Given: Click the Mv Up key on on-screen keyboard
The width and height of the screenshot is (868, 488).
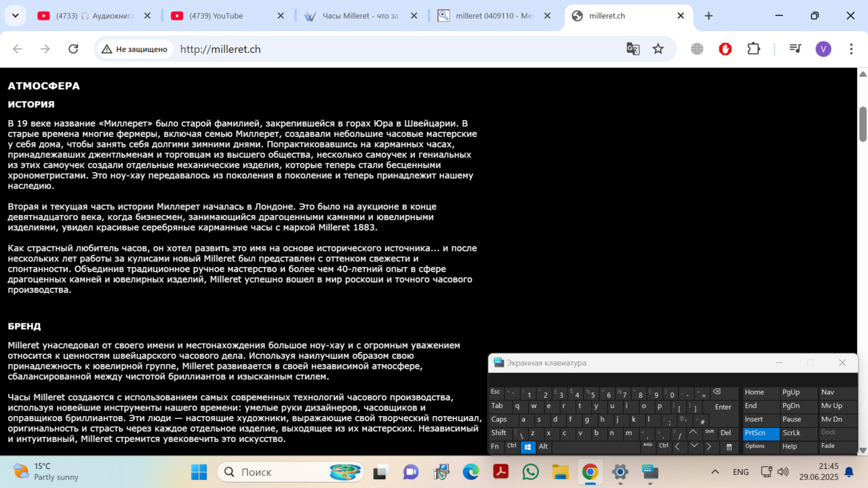Looking at the screenshot, I should click(x=837, y=406).
